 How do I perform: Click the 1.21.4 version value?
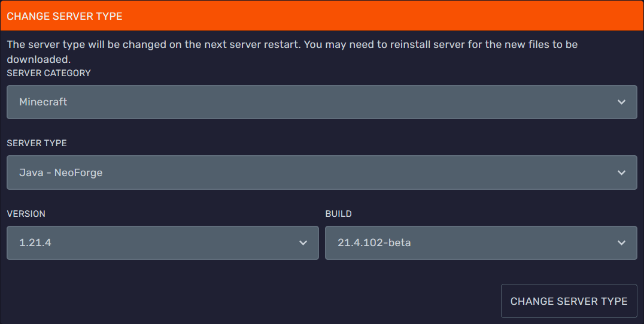click(x=35, y=243)
